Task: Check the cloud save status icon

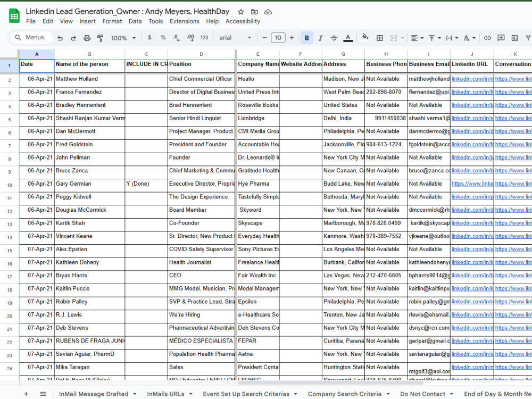Action: pyautogui.click(x=268, y=12)
